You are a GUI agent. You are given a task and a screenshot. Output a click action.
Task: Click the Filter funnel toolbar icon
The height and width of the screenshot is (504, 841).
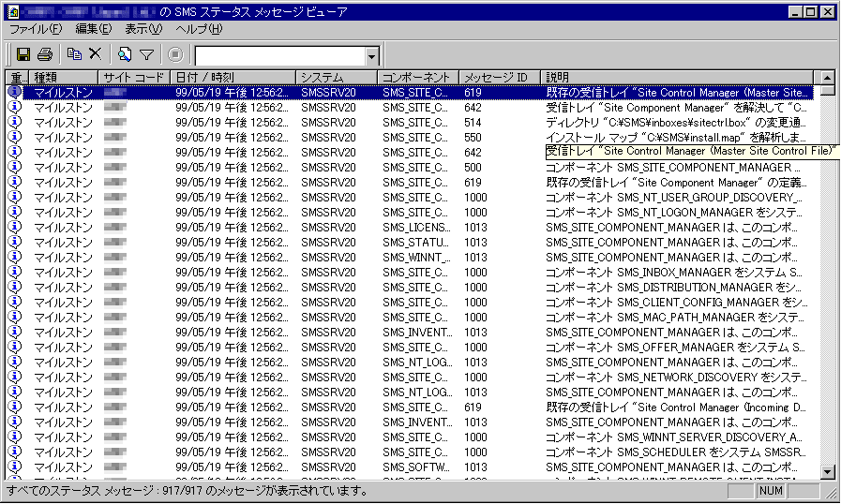point(146,54)
